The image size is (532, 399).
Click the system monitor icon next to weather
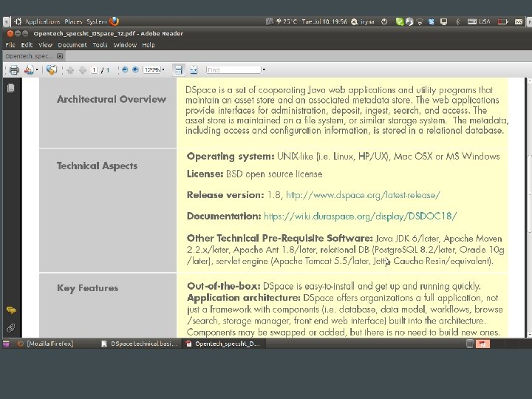click(x=270, y=21)
